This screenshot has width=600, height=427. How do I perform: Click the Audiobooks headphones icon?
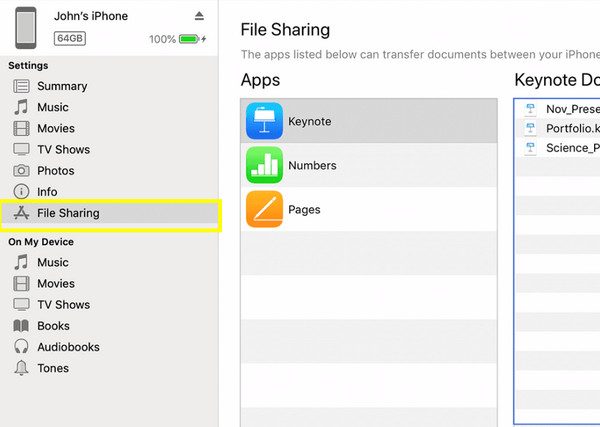click(21, 347)
